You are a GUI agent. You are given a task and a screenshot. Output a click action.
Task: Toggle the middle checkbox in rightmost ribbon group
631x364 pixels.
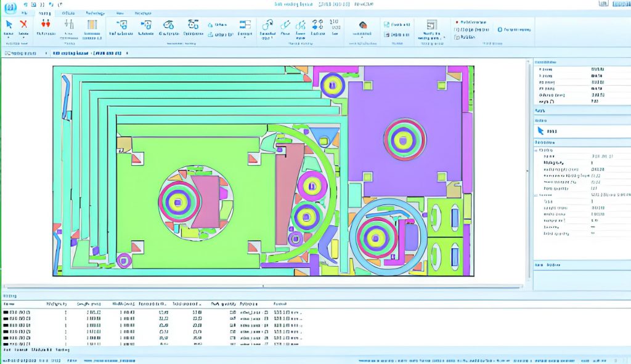tap(457, 29)
